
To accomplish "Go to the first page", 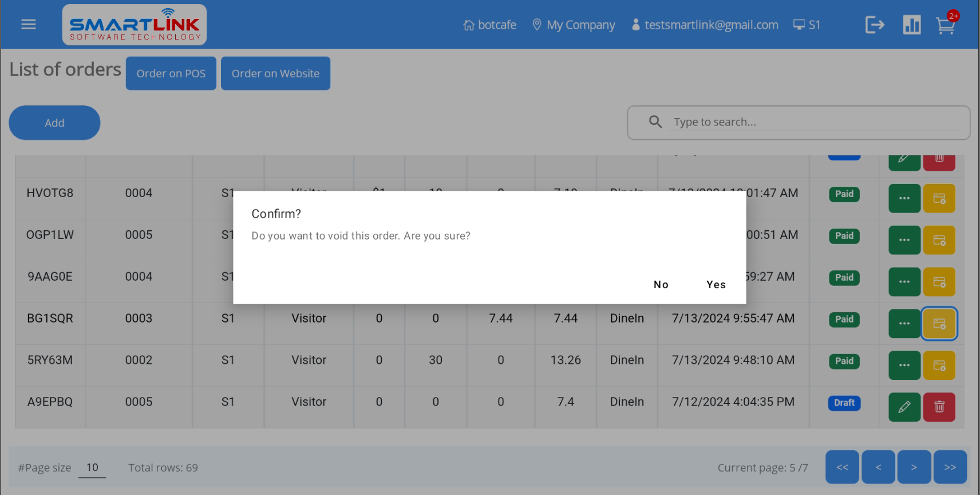I will tap(842, 467).
